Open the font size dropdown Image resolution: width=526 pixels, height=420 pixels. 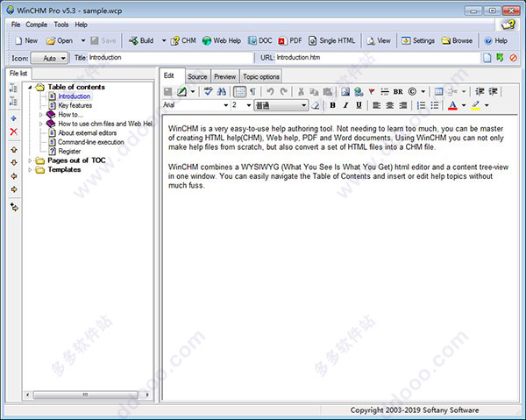[x=249, y=105]
